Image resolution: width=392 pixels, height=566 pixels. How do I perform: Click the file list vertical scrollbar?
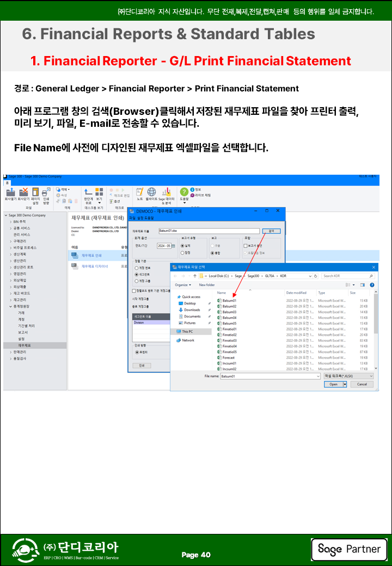376,314
